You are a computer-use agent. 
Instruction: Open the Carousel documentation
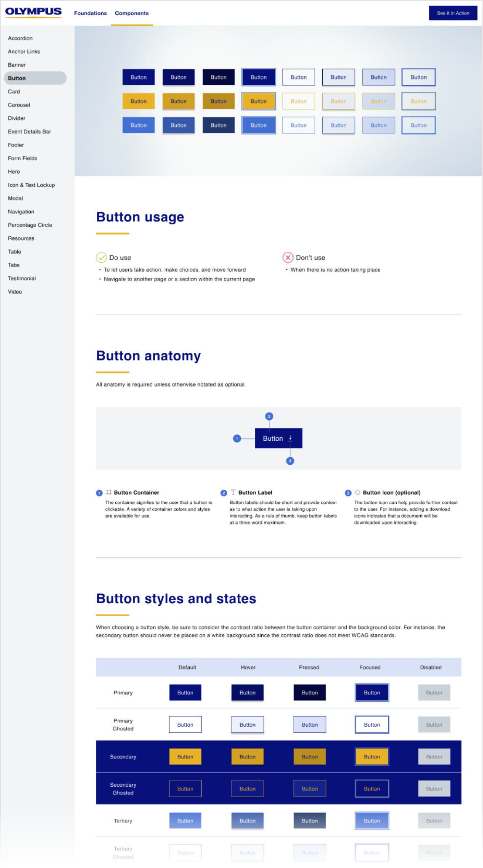click(x=19, y=105)
